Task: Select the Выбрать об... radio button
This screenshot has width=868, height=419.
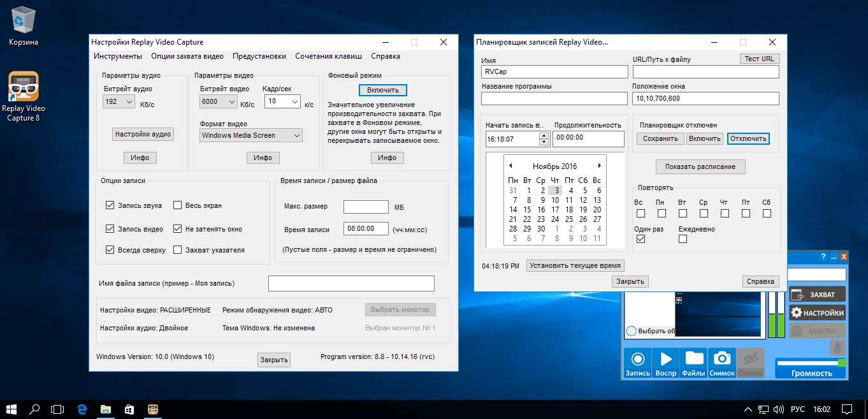Action: 631,331
